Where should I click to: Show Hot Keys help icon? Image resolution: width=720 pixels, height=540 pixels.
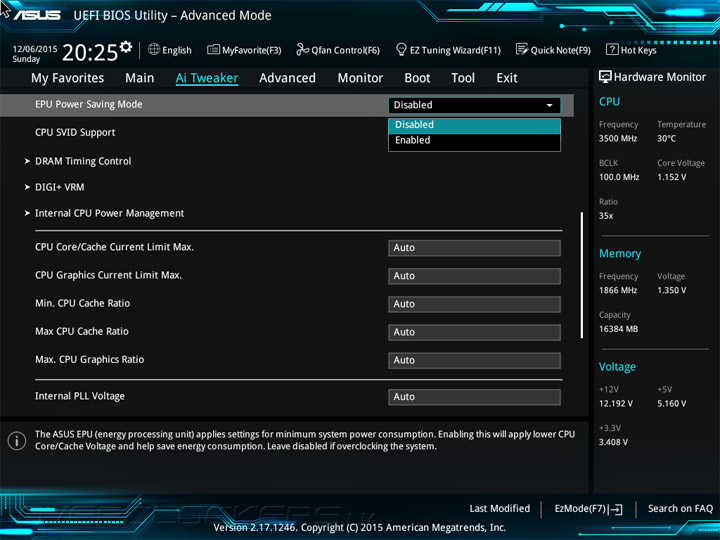pos(611,50)
